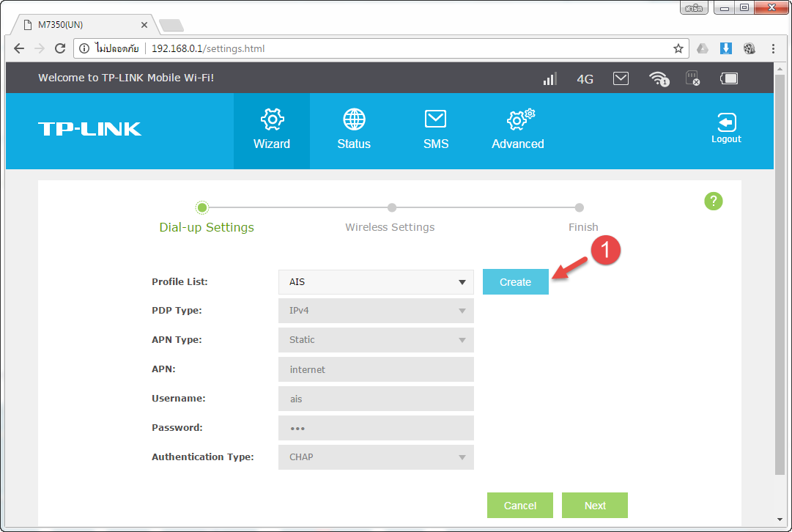Go to Finish step

[583, 227]
